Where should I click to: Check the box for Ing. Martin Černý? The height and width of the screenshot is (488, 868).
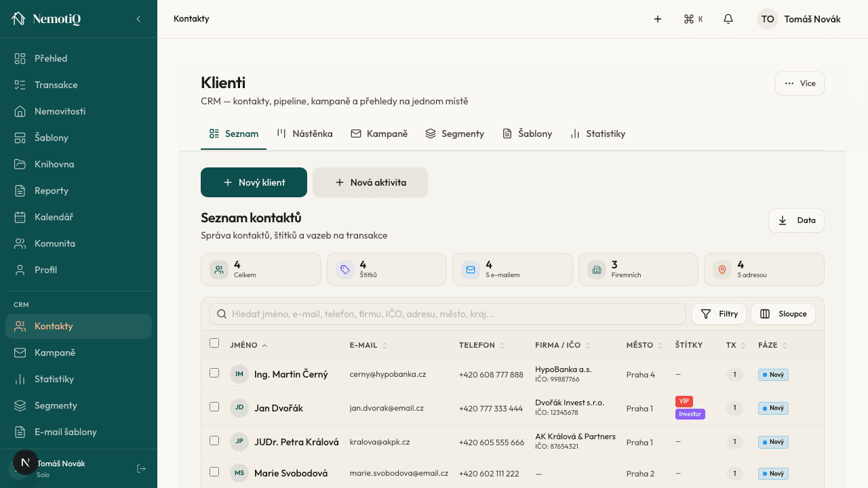point(214,373)
